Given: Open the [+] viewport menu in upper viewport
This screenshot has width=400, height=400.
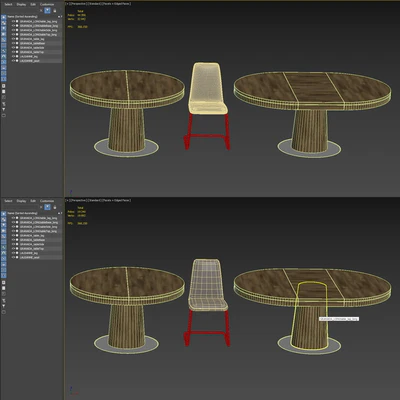Looking at the screenshot, I should pos(67,4).
